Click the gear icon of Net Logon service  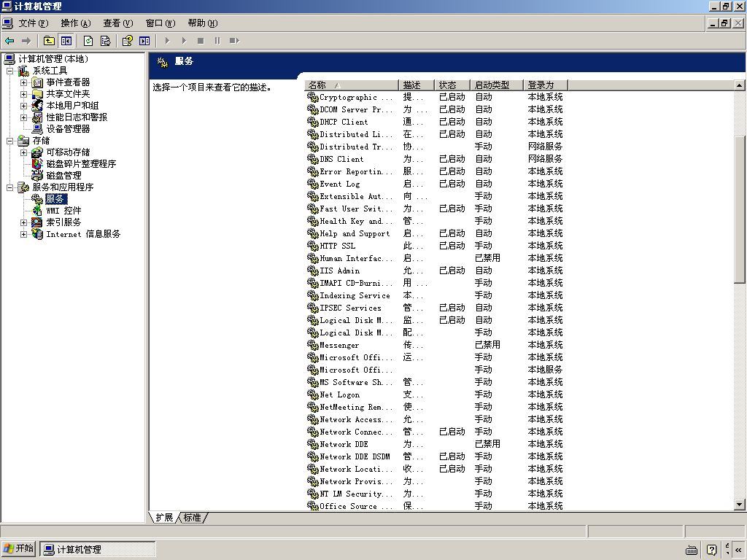point(312,394)
